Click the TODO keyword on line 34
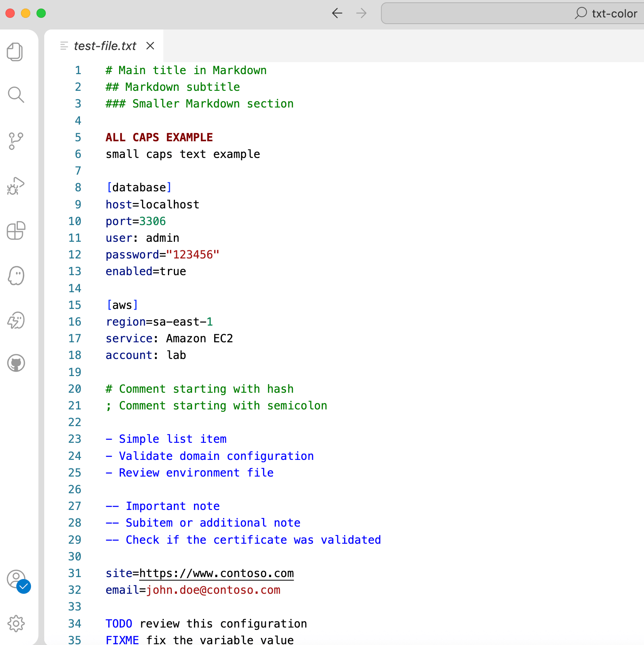The height and width of the screenshot is (645, 644). 119,624
